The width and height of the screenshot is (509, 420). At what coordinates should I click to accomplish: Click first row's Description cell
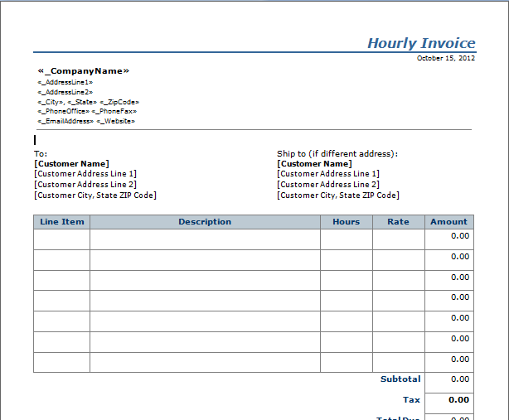coord(205,239)
